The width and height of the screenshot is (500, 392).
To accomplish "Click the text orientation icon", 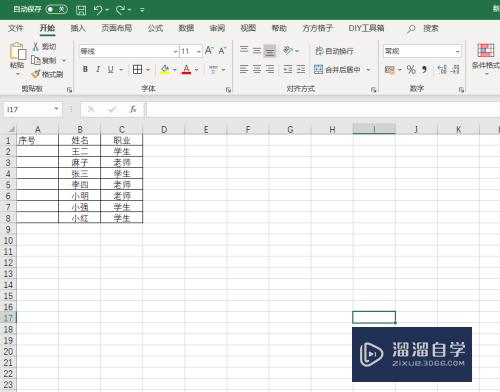I will [288, 50].
